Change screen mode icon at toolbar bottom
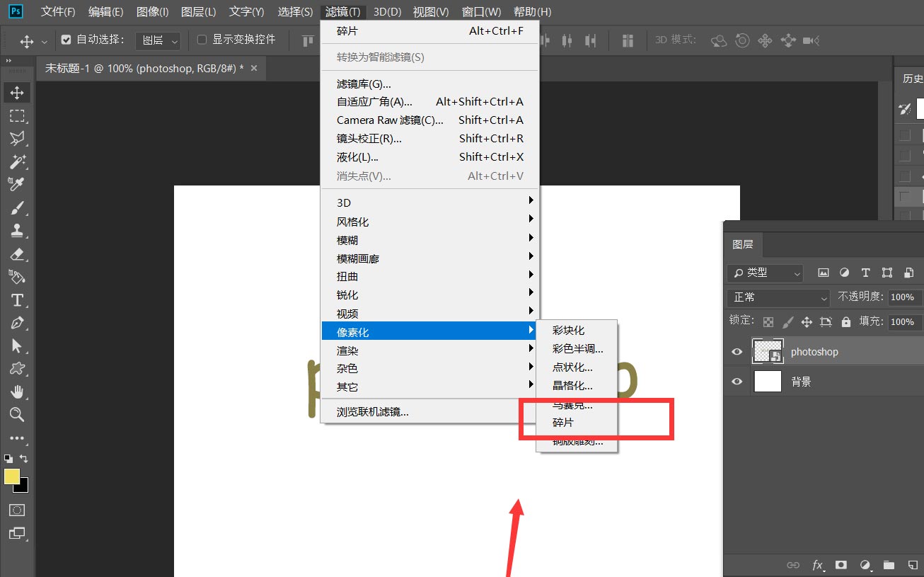The height and width of the screenshot is (577, 924). click(17, 533)
